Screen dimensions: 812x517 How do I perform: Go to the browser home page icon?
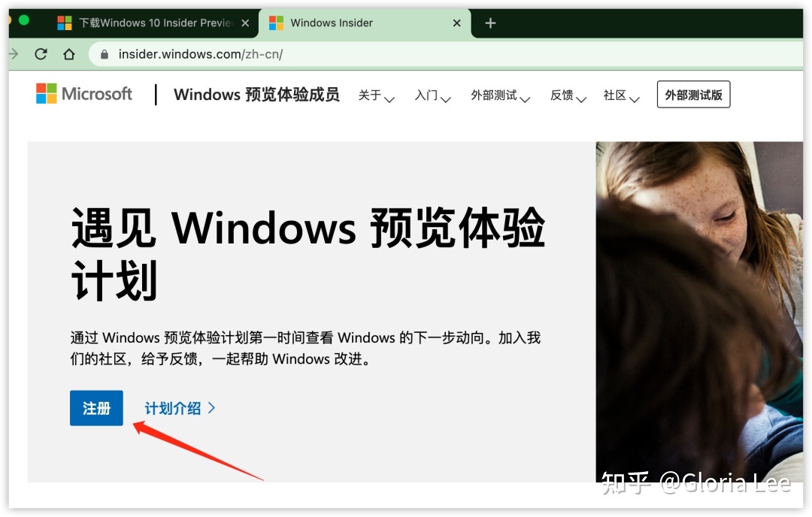pyautogui.click(x=69, y=54)
